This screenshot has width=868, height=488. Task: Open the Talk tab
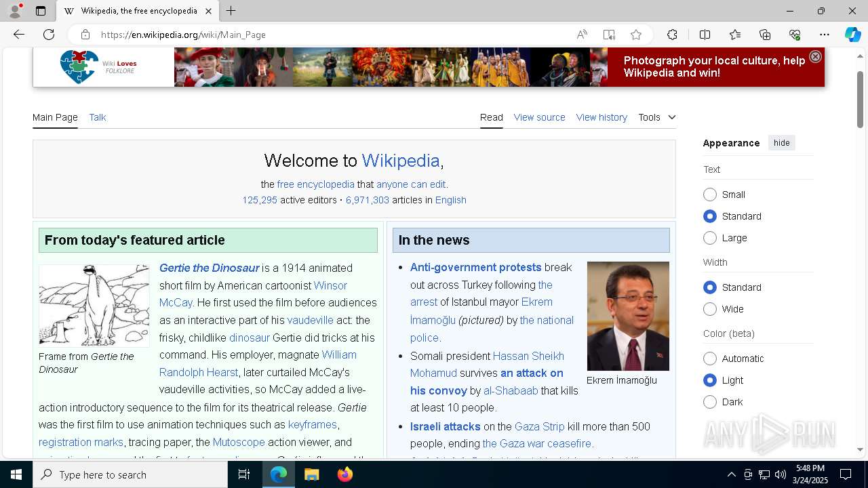click(98, 117)
